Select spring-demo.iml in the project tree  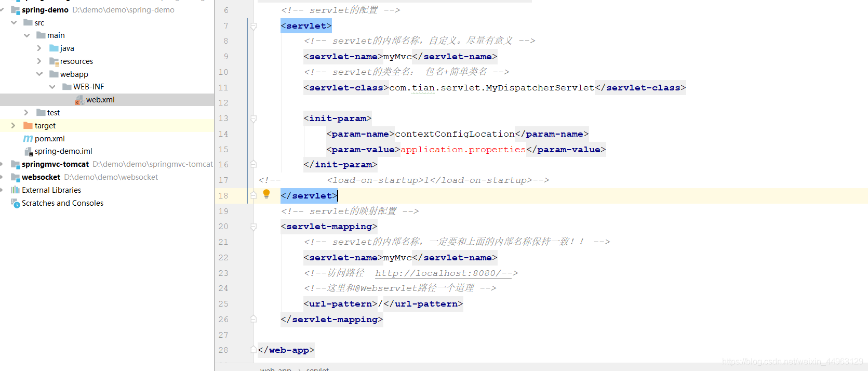tap(63, 151)
